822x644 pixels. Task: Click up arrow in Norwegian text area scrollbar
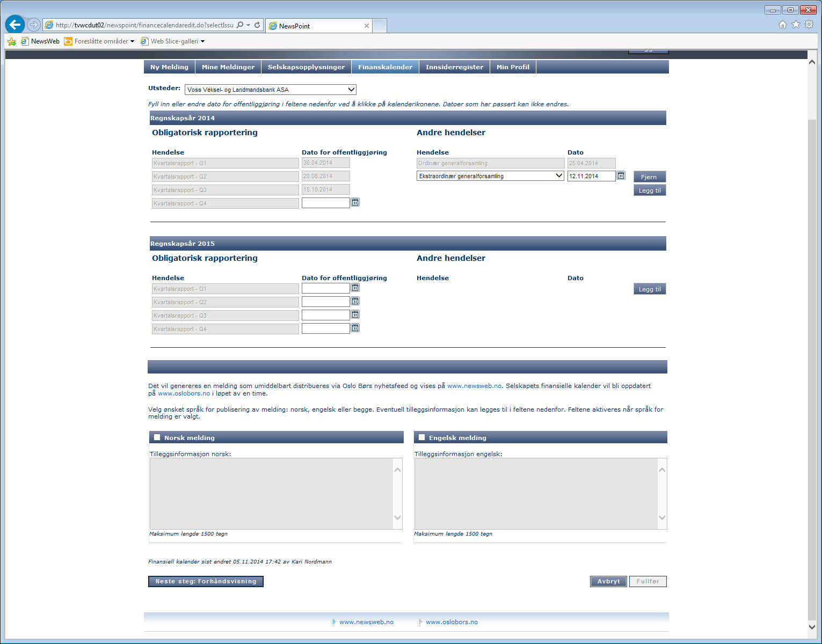[398, 470]
